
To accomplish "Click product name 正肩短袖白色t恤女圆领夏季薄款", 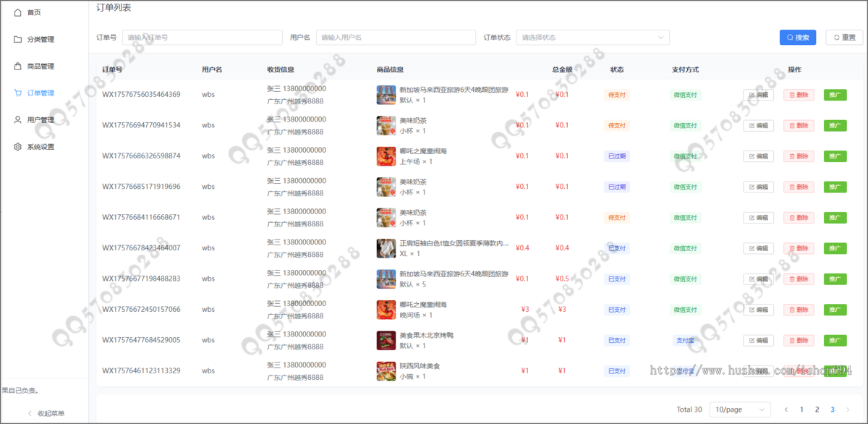I will pos(454,243).
